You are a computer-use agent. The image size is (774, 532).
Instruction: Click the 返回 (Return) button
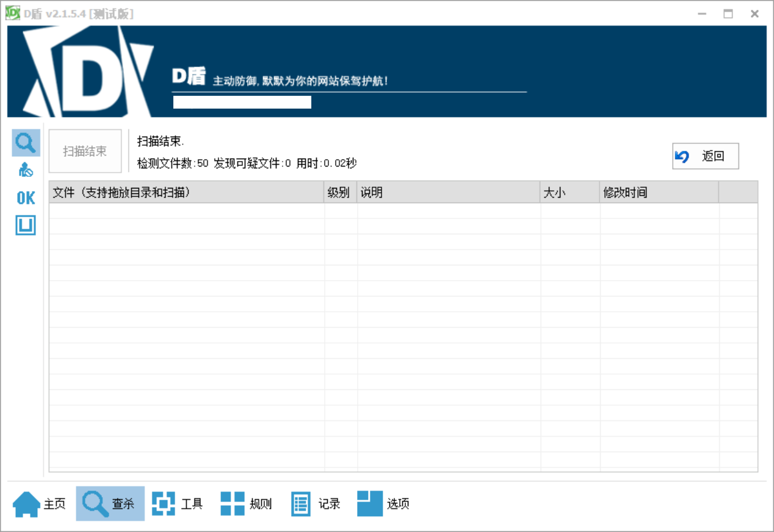click(705, 156)
